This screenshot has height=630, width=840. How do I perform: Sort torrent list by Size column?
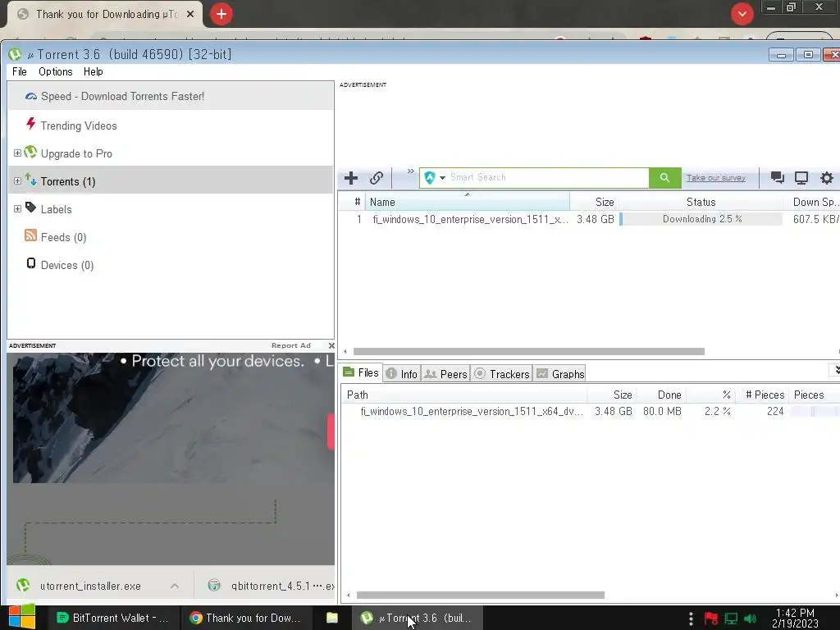(x=594, y=202)
